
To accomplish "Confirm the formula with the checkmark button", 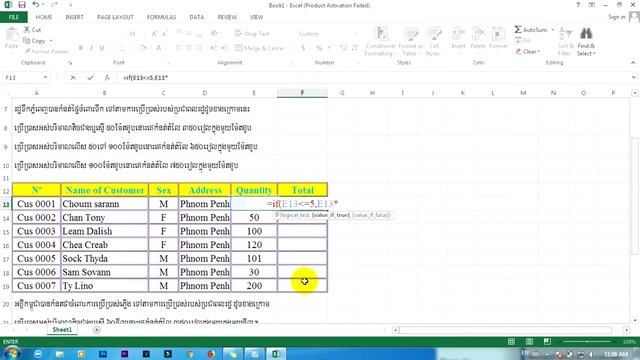I will coord(90,78).
